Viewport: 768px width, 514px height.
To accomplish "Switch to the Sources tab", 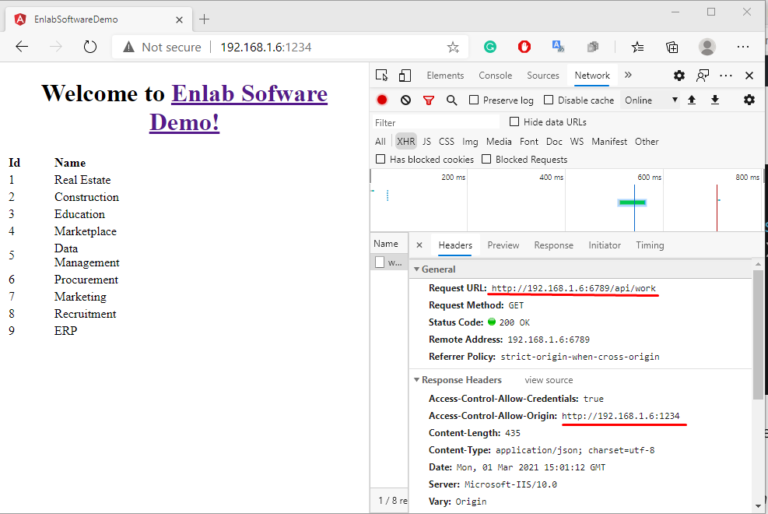I will click(x=543, y=75).
